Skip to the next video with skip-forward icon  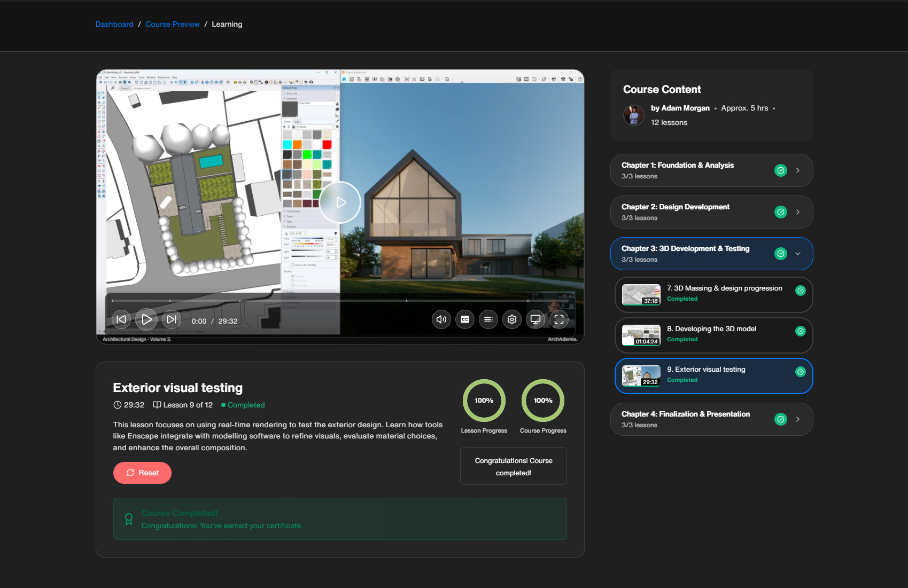(x=171, y=319)
